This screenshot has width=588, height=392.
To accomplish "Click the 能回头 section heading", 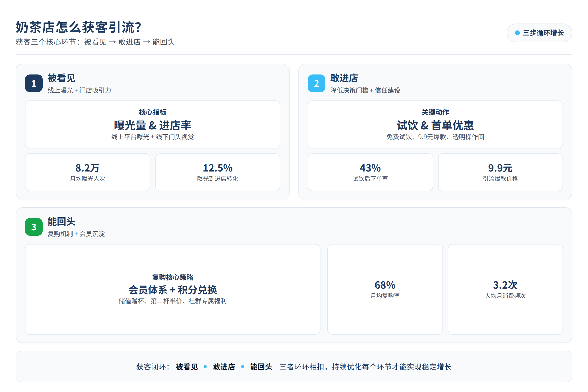I will [61, 221].
